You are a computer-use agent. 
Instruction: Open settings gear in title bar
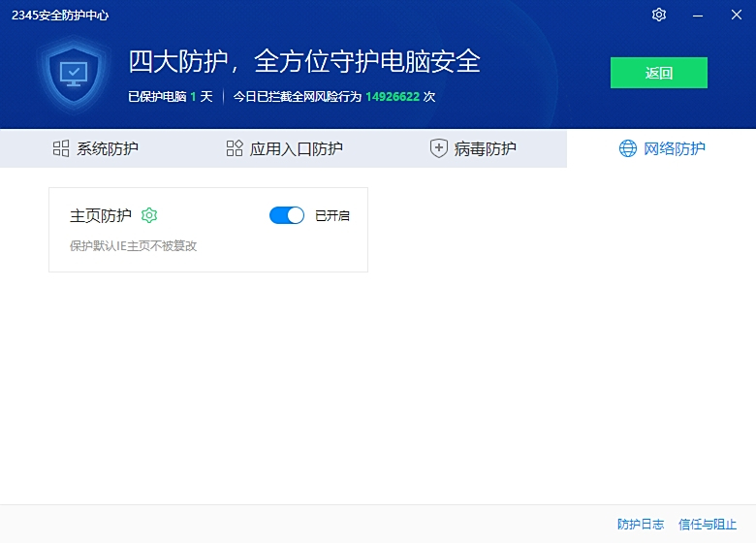coord(659,15)
